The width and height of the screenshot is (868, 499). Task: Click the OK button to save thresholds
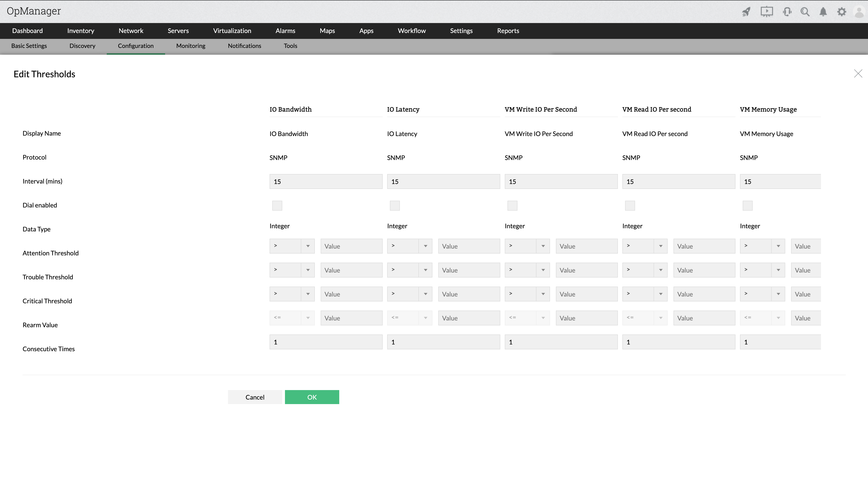coord(312,397)
